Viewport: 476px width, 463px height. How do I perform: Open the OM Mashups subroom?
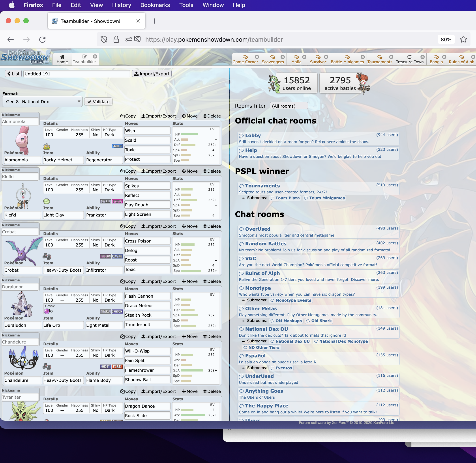tap(286, 321)
